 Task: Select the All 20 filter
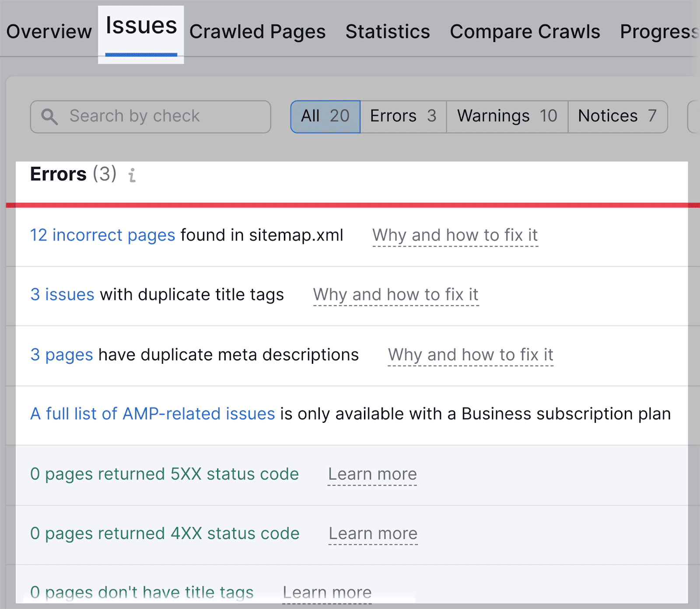325,117
